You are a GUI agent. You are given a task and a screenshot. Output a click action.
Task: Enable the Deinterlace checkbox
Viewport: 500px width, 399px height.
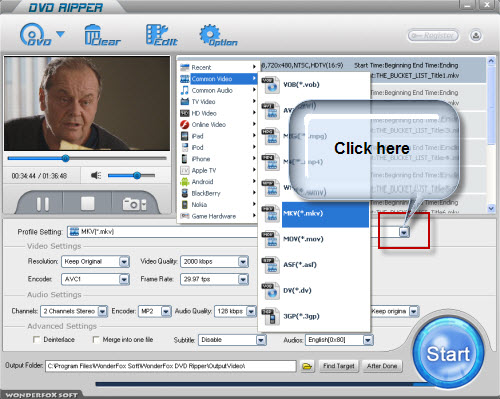(37, 340)
